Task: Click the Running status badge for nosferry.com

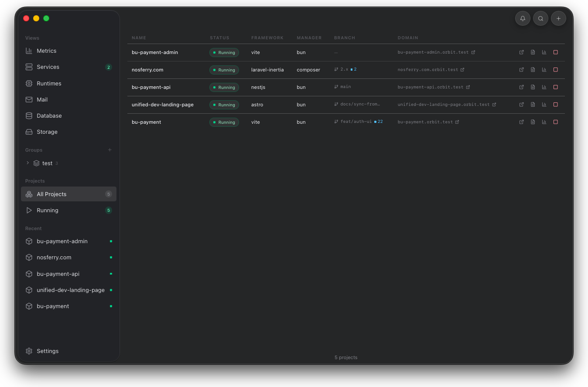Action: (x=224, y=70)
